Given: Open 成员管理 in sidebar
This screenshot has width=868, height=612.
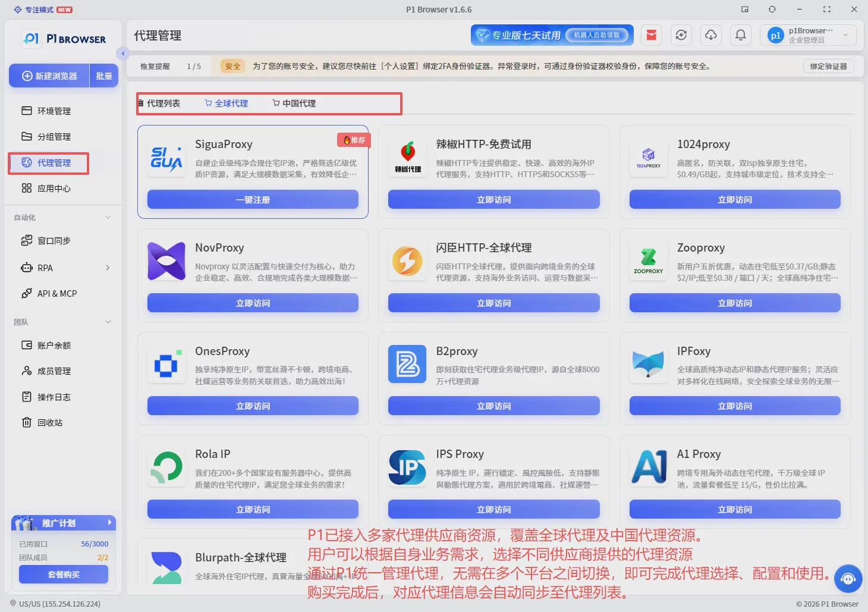Looking at the screenshot, I should 46,371.
